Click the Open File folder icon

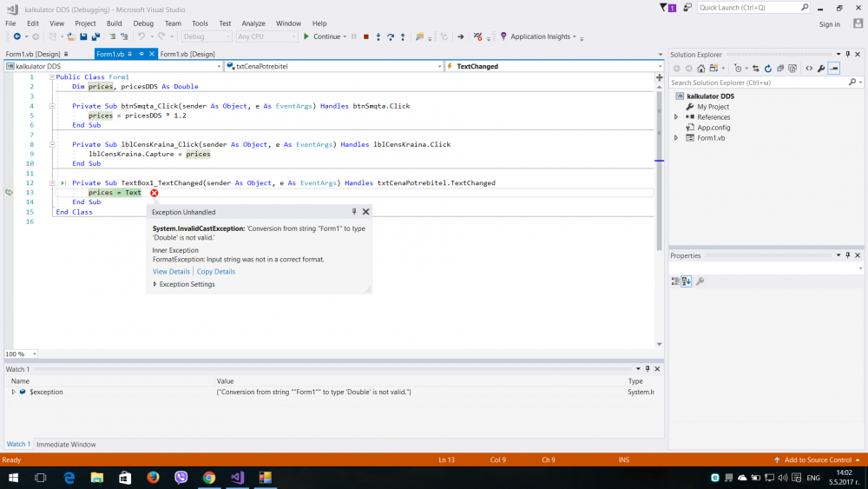71,36
